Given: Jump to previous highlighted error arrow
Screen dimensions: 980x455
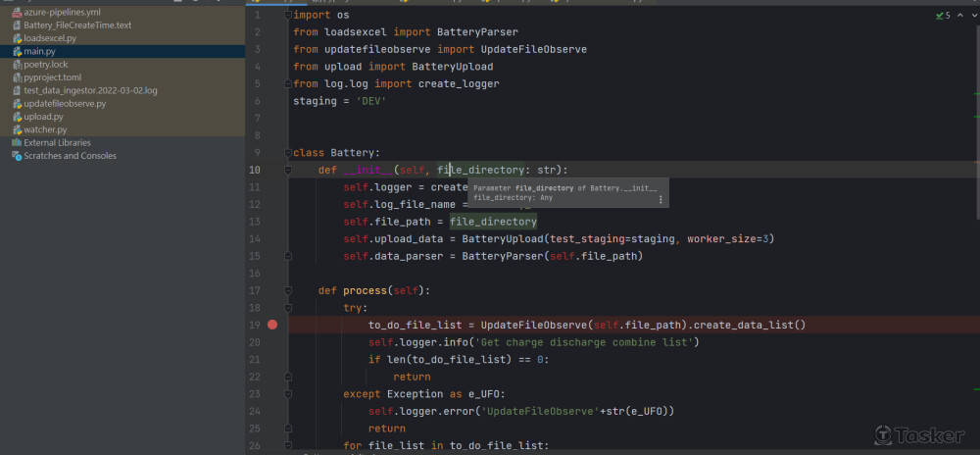Looking at the screenshot, I should [x=958, y=16].
